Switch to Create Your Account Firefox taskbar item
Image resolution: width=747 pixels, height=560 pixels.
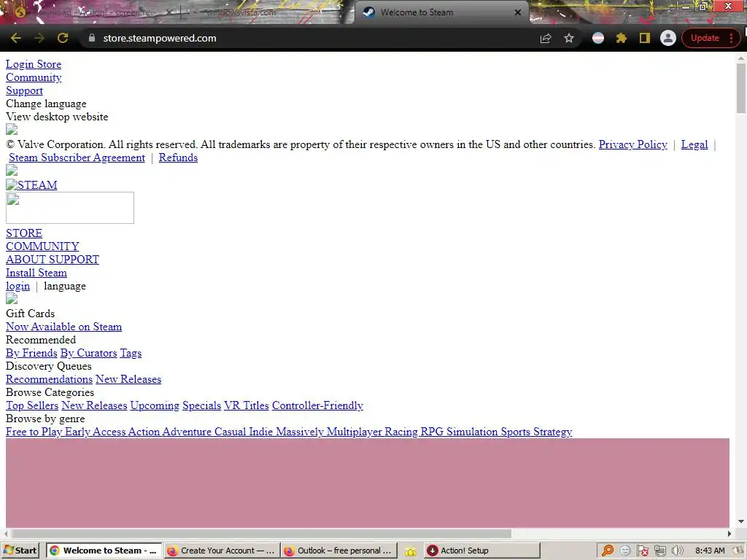(x=222, y=551)
